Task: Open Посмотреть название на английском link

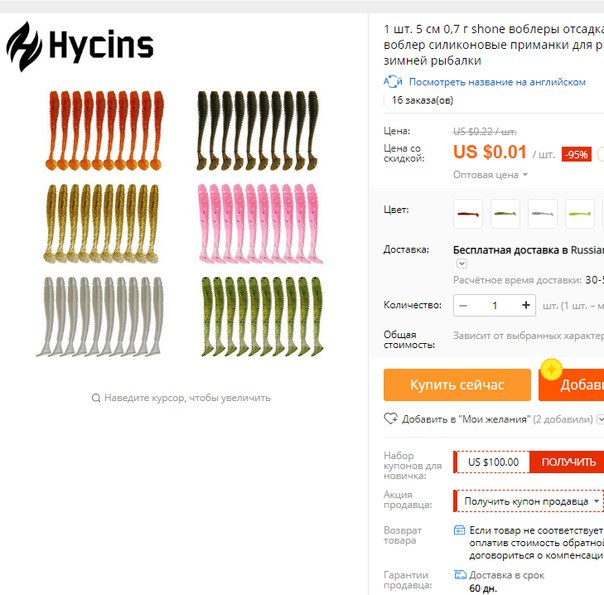Action: tap(497, 82)
